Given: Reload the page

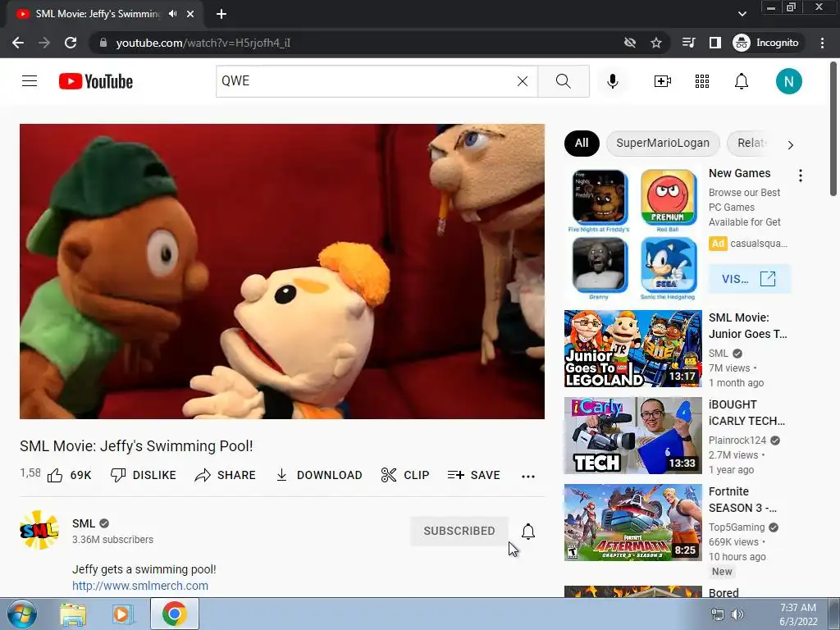Looking at the screenshot, I should coord(71,43).
